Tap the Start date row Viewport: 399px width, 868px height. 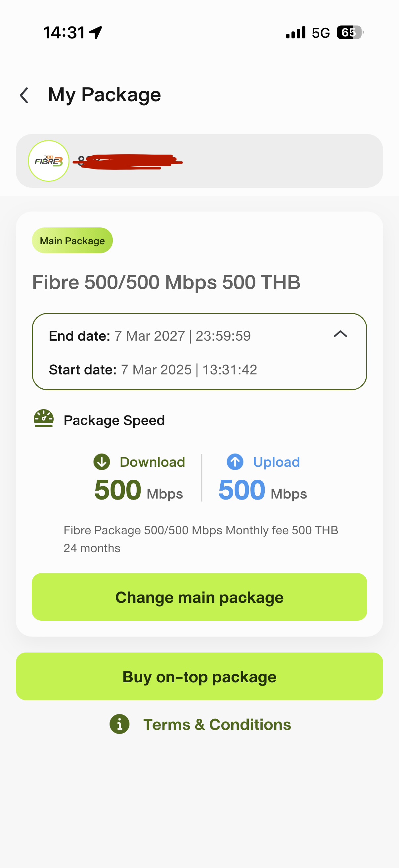[153, 370]
